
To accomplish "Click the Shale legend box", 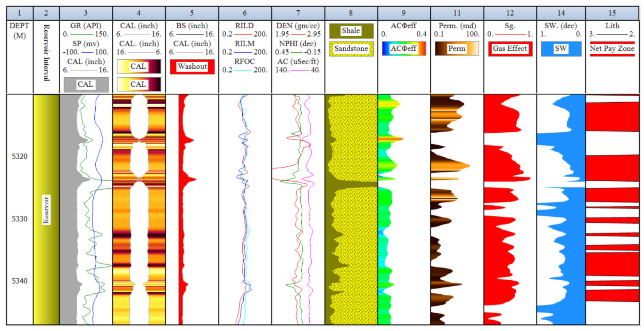I will (x=351, y=31).
